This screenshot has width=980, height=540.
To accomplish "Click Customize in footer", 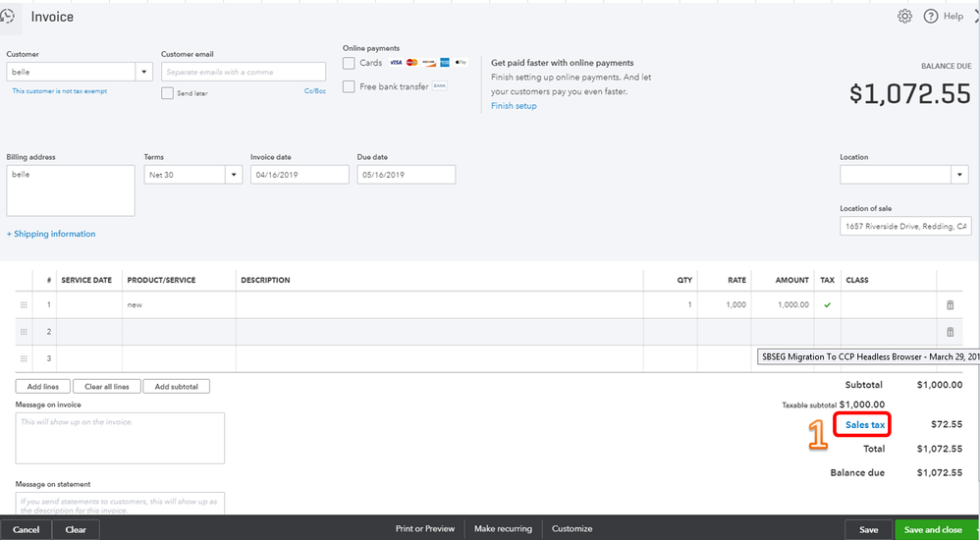I will tap(572, 529).
